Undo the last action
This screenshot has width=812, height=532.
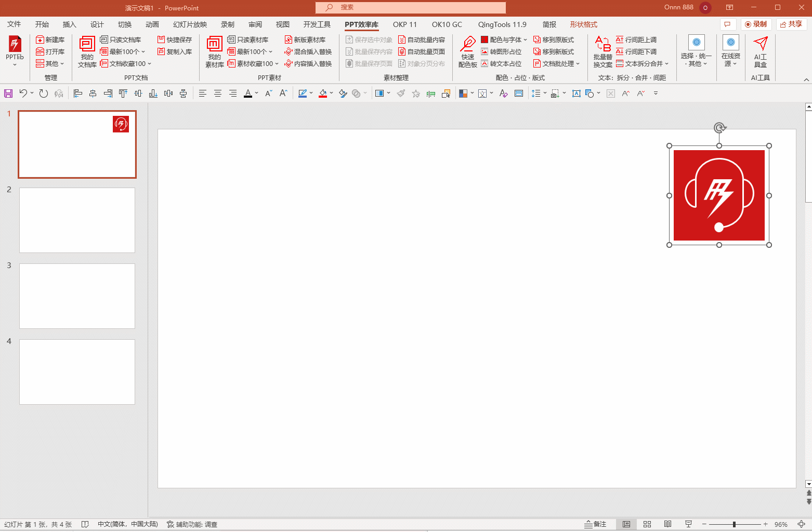[23, 94]
